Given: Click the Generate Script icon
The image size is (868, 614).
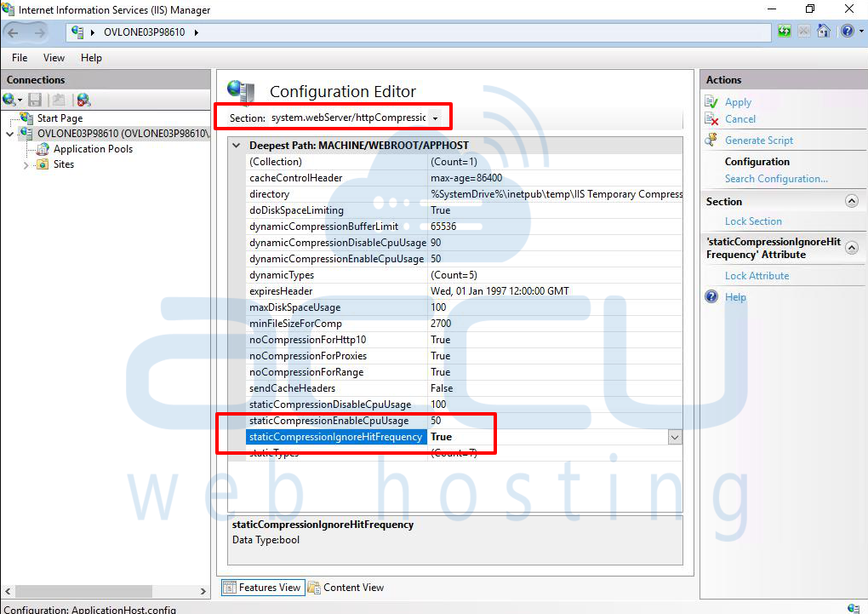Looking at the screenshot, I should 711,141.
